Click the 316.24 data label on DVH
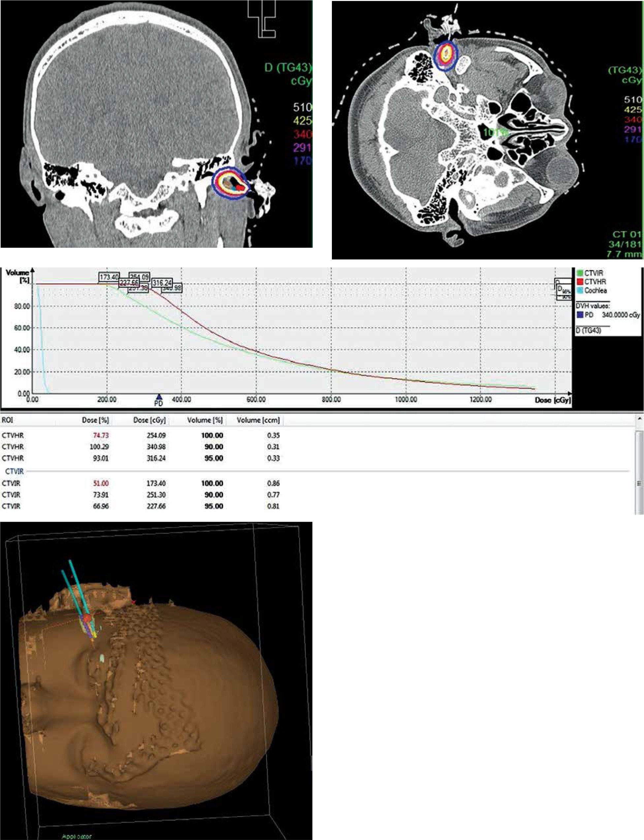 162,283
